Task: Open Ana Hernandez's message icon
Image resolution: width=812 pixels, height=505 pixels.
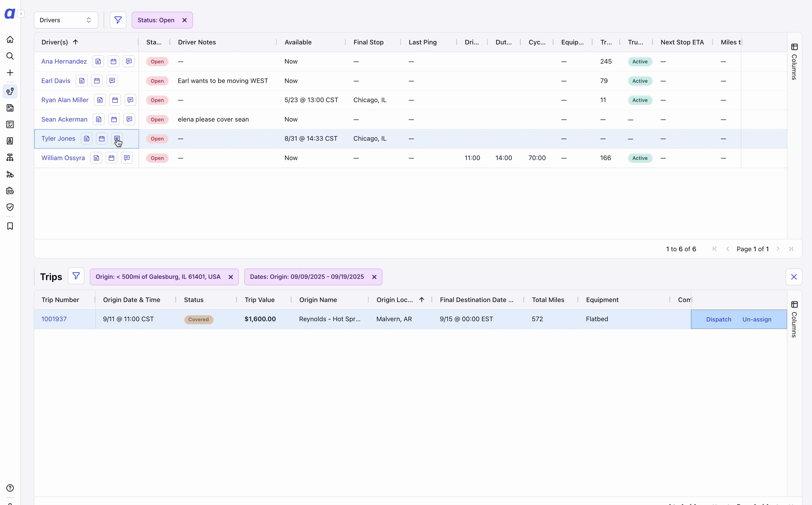Action: tap(129, 62)
